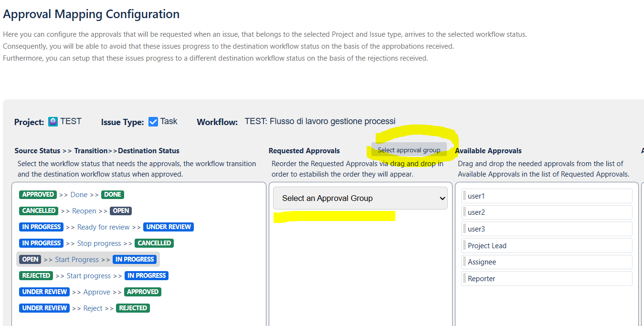Click the Task issue type checkbox icon

click(153, 122)
